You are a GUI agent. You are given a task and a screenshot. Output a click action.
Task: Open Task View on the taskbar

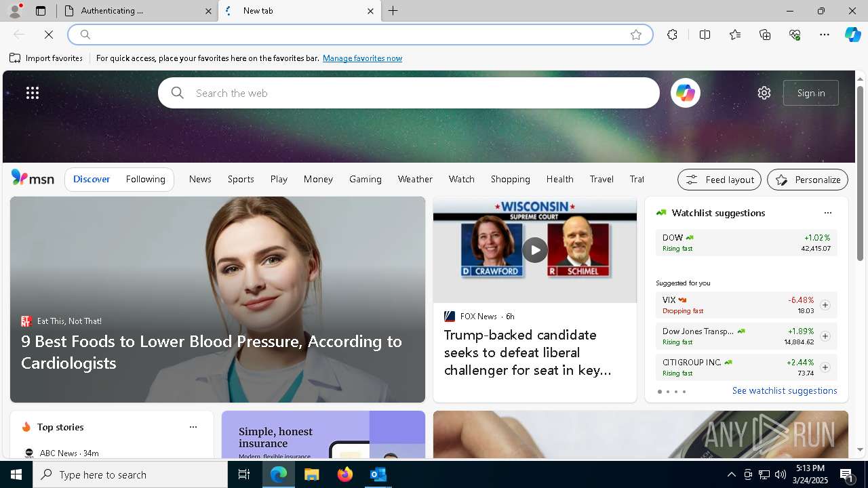pos(244,474)
